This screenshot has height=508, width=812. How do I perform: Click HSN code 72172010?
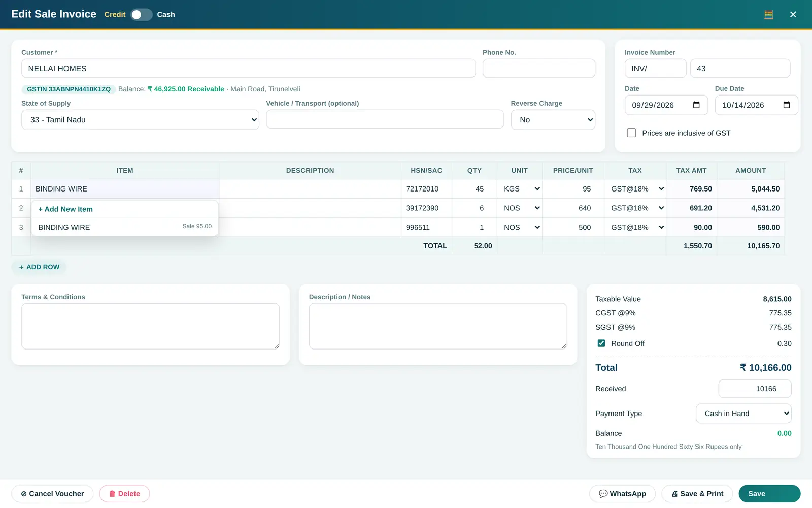point(426,189)
